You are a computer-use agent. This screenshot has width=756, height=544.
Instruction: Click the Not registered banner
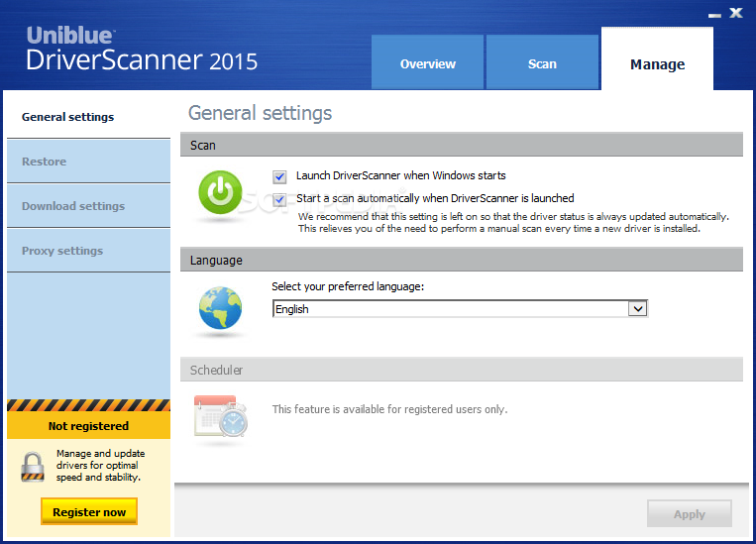(89, 426)
